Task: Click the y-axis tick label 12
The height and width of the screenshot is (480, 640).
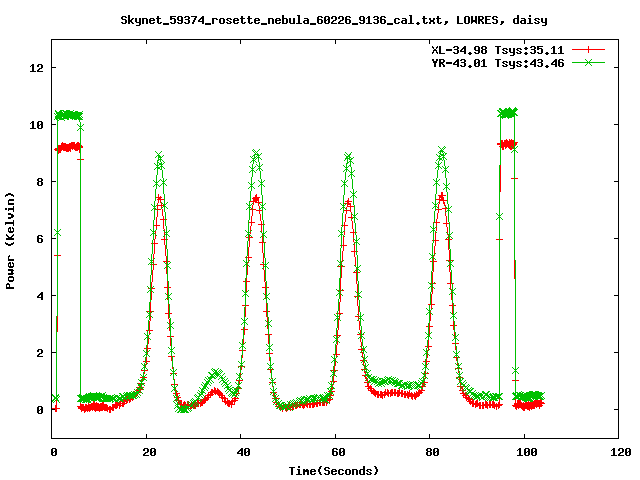Action: click(x=37, y=68)
